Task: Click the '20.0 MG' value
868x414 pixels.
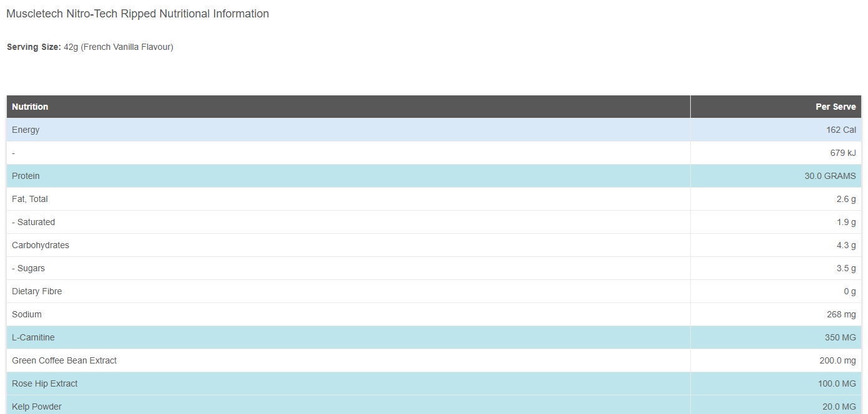Action: (839, 407)
